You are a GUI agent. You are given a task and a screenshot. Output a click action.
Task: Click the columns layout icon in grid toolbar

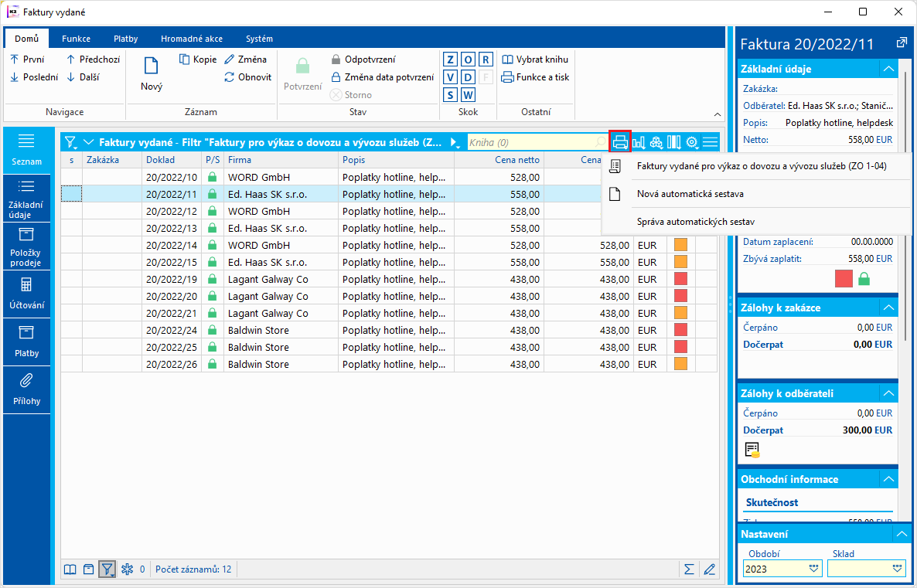pyautogui.click(x=673, y=142)
